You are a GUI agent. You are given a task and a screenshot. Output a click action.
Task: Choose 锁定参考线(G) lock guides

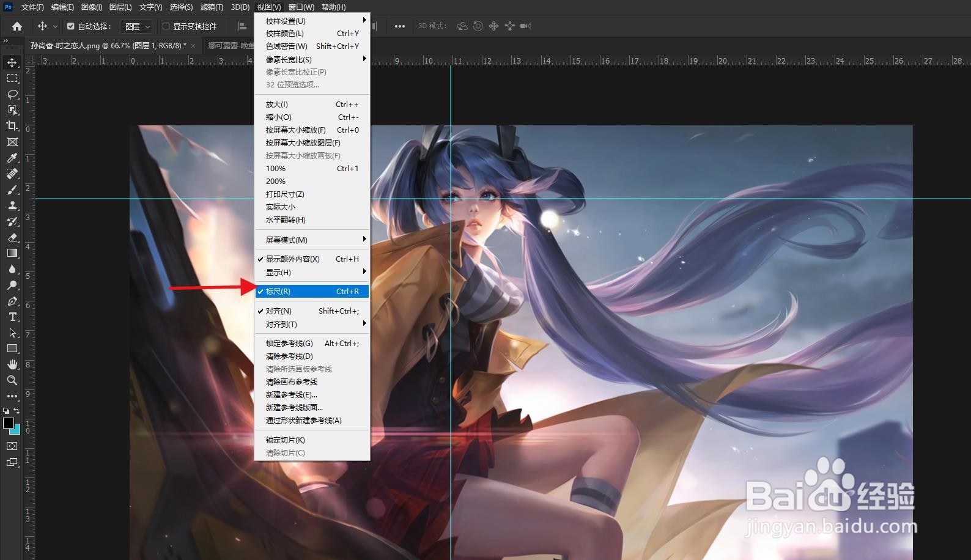coord(312,344)
